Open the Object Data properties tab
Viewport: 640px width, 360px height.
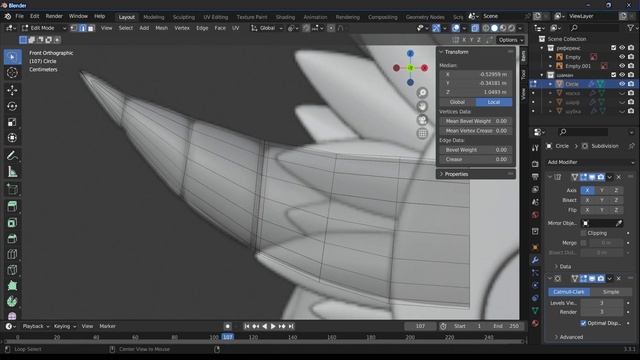pos(535,311)
